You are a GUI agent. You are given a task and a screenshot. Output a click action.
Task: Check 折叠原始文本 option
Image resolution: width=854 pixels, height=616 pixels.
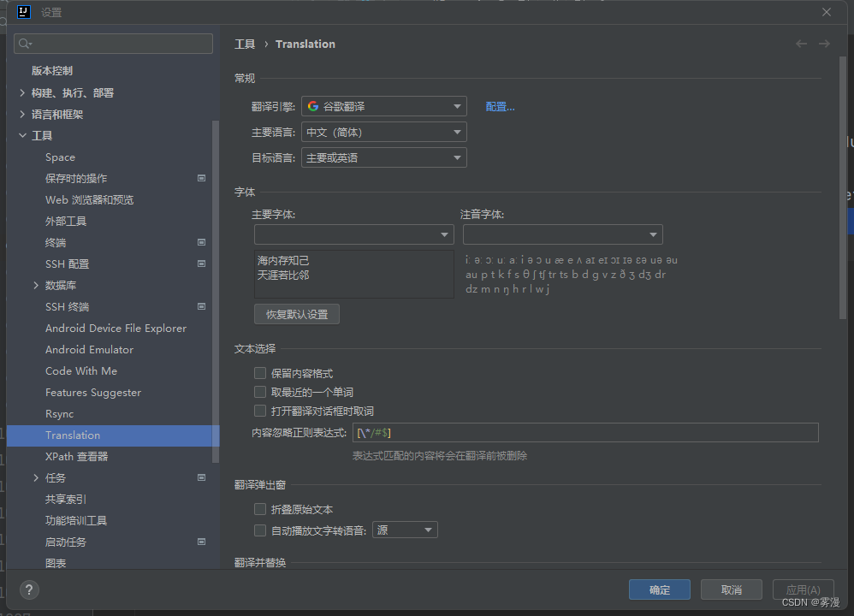(x=260, y=508)
